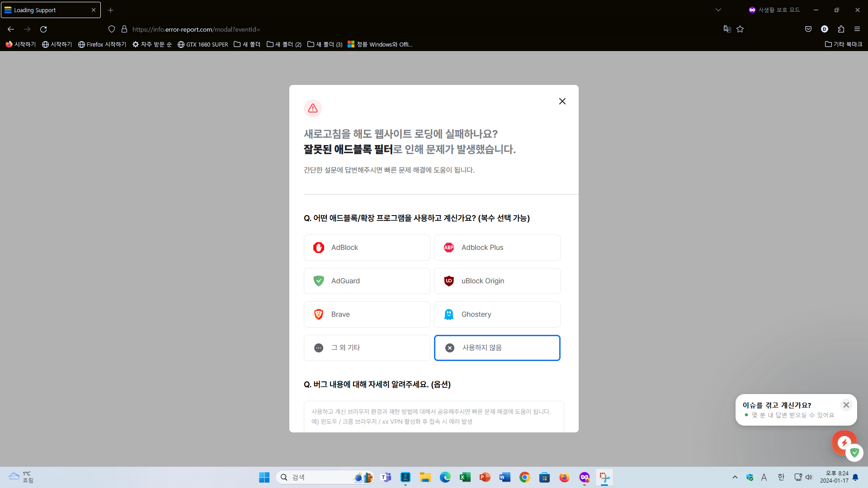Viewport: 868px width, 488px height.
Task: Click the taskbar 검색 search box
Action: pos(325,477)
